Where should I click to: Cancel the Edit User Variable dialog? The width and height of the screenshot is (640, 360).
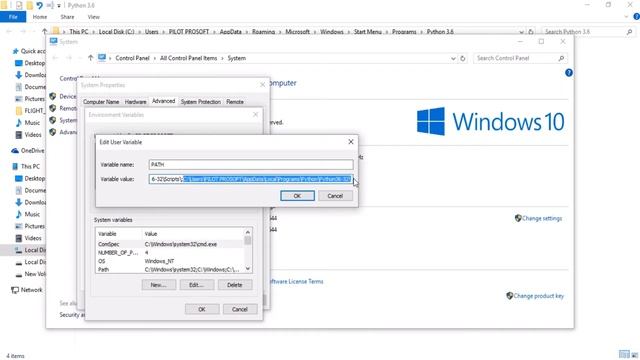(x=335, y=196)
